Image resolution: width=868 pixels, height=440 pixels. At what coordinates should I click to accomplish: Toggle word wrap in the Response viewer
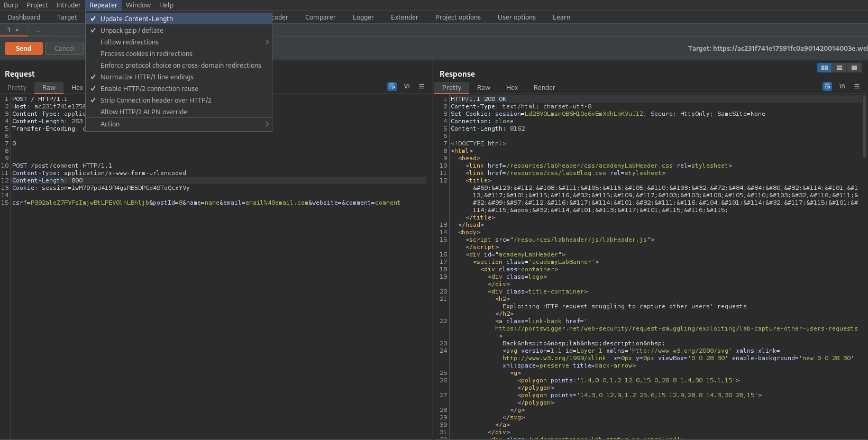827,86
